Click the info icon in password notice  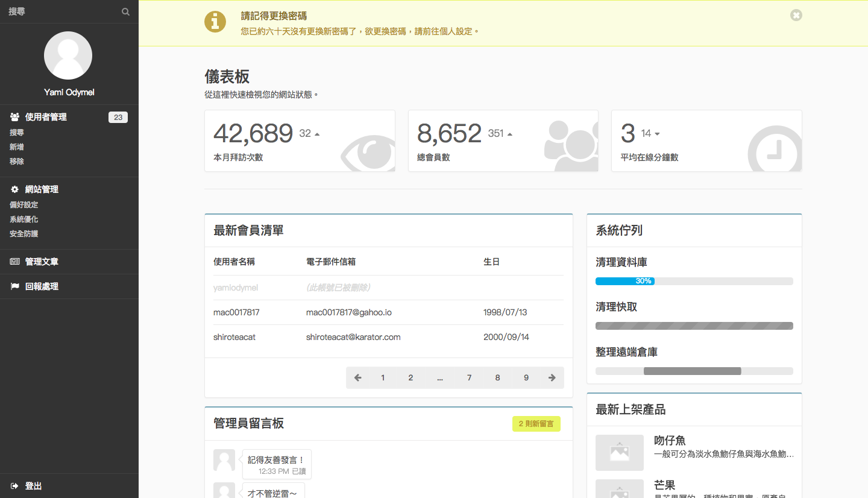[215, 22]
